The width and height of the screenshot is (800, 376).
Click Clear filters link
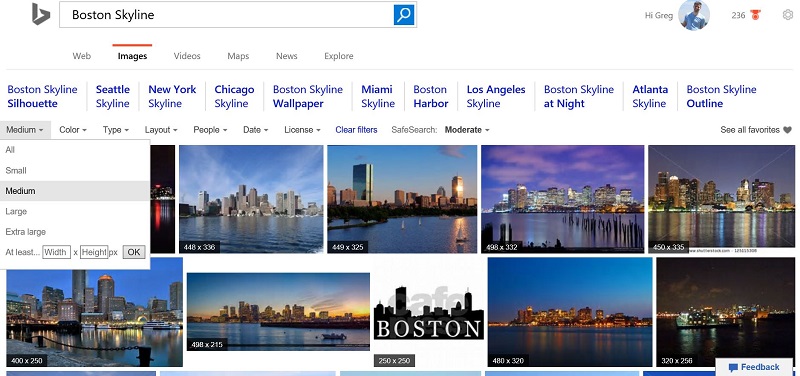point(356,130)
